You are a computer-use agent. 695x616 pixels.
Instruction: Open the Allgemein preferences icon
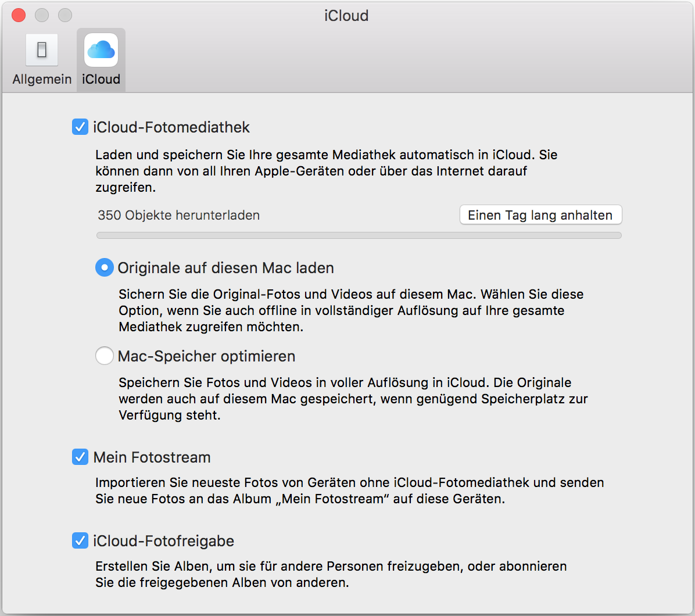click(x=42, y=49)
